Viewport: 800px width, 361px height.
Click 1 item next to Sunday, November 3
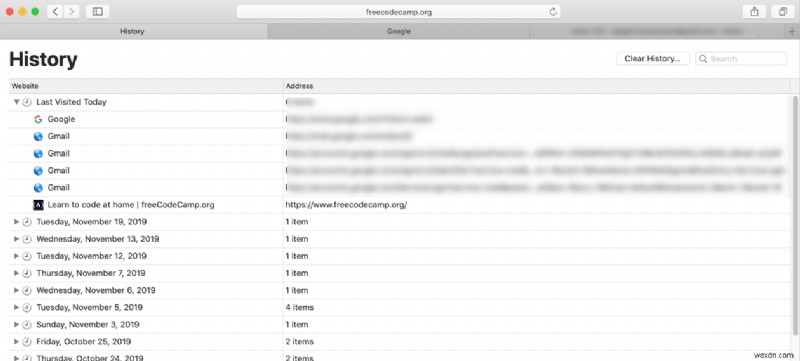click(297, 324)
